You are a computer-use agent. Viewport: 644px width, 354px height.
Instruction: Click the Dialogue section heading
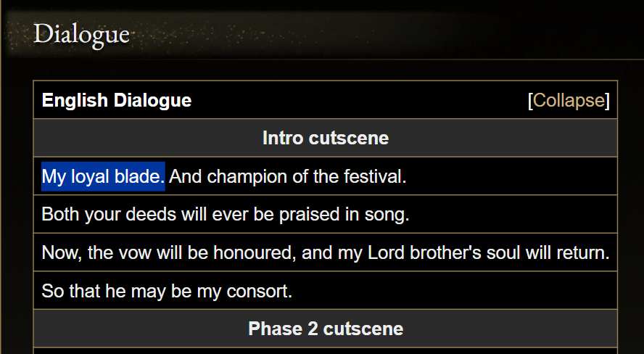81,33
